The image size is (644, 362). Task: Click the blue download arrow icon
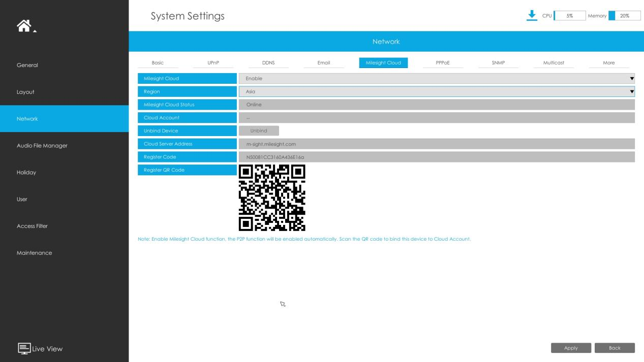tap(532, 15)
